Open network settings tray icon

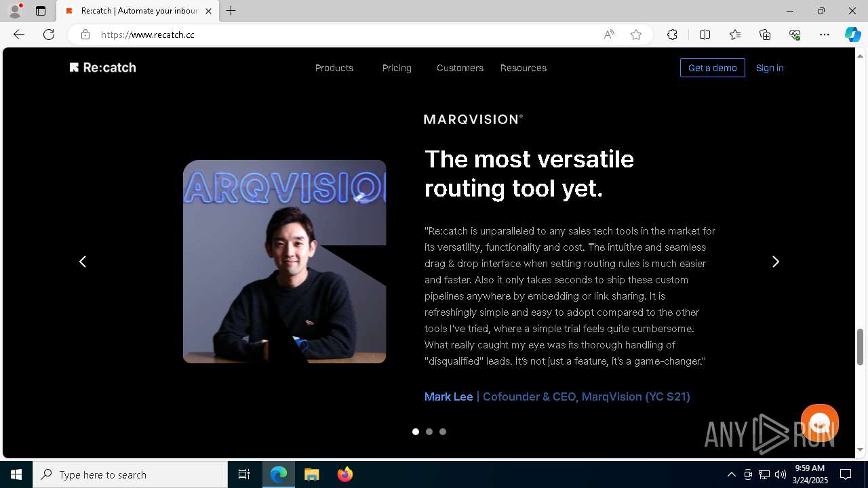(x=764, y=474)
